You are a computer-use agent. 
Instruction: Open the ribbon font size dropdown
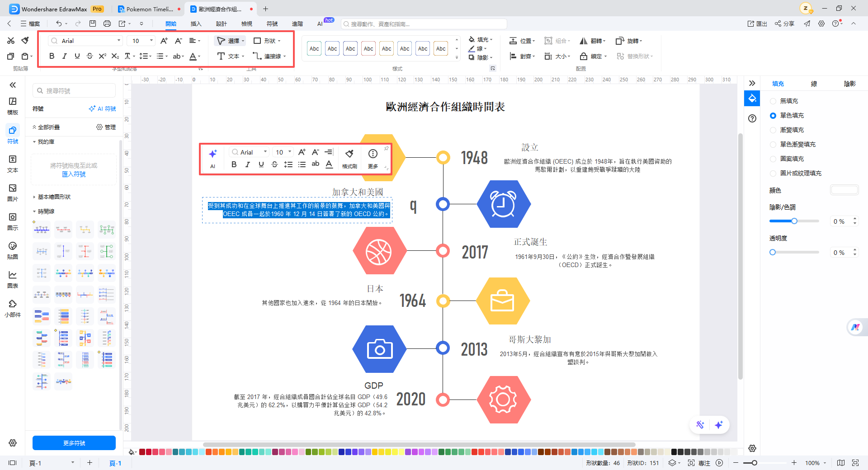pos(151,41)
